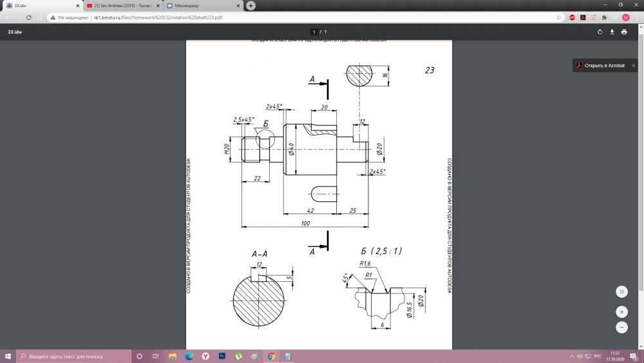Change the РУС input language
This screenshot has width=644, height=363.
click(598, 356)
